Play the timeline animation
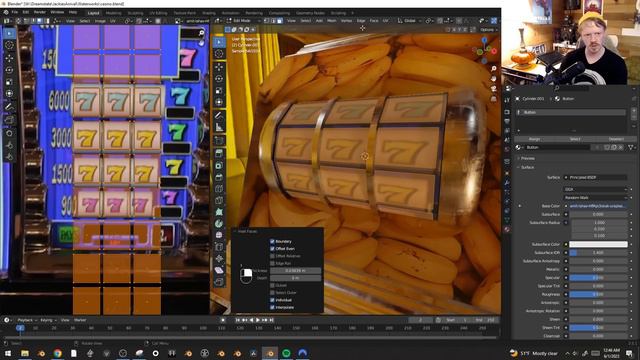Image resolution: width=640 pixels, height=360 pixels. point(258,320)
